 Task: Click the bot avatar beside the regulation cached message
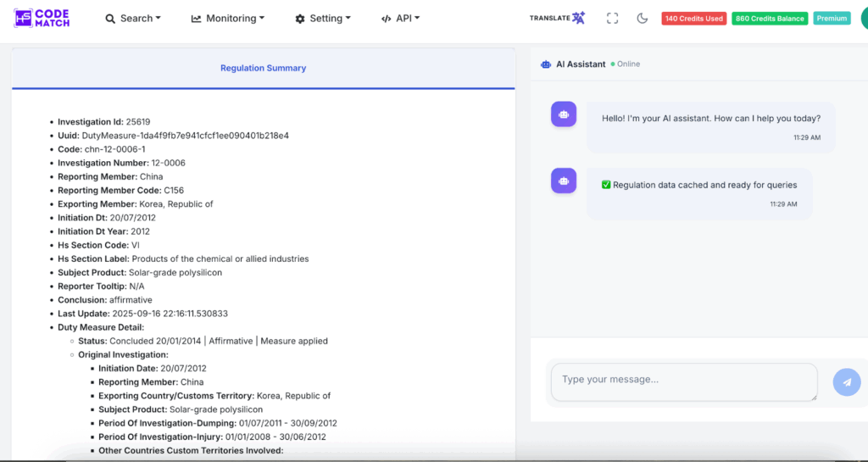pos(564,181)
